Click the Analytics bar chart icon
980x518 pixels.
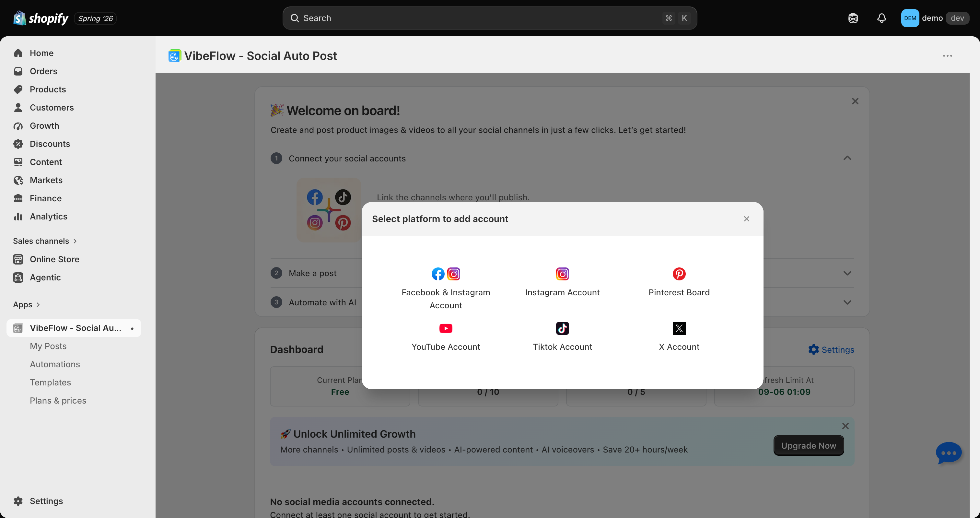click(18, 217)
